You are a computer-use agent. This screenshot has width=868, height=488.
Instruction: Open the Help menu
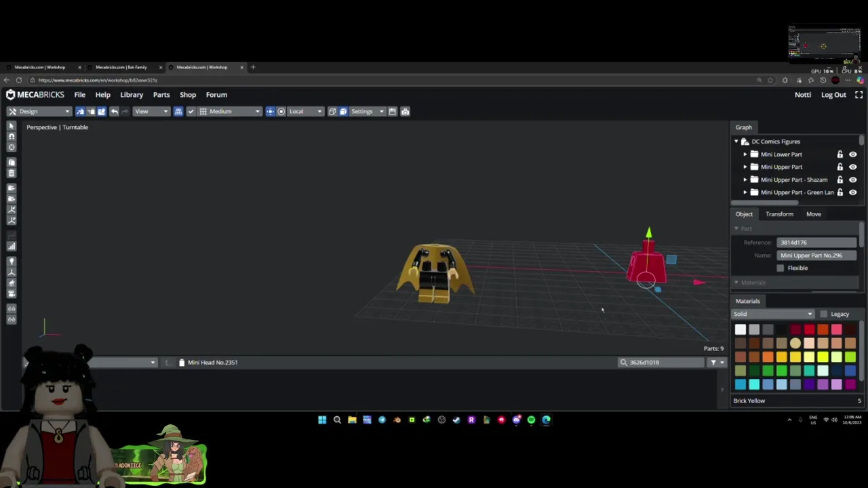point(102,95)
